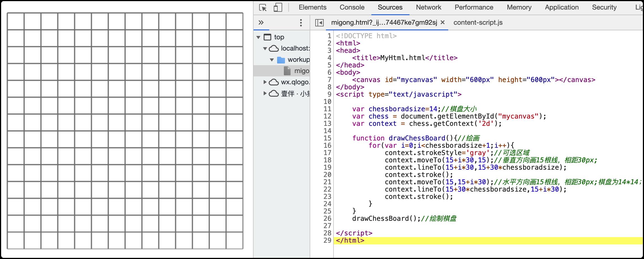This screenshot has width=644, height=259.
Task: Open the Performance tab
Action: 474,7
